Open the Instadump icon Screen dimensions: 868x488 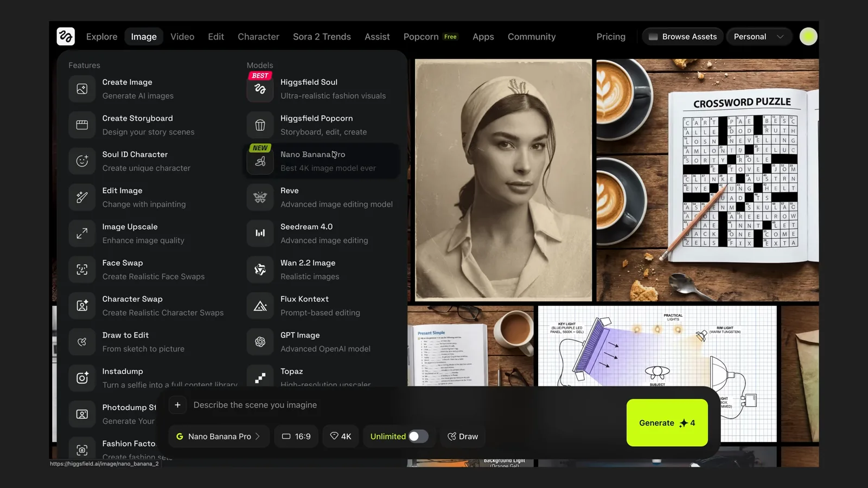82,378
